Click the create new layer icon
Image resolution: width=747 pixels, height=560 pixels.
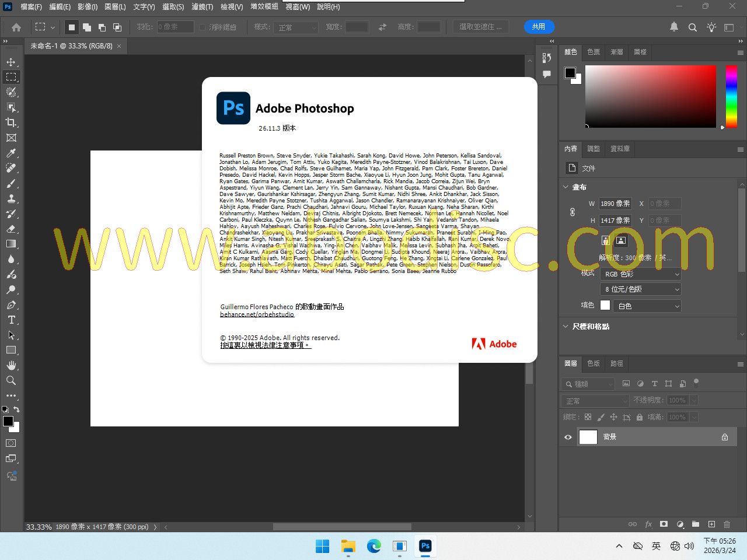[711, 524]
